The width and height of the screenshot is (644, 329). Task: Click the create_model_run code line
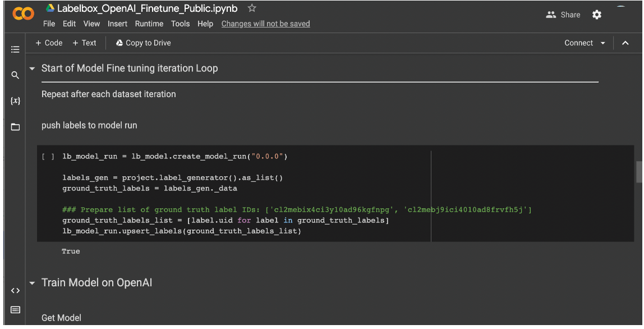(175, 157)
